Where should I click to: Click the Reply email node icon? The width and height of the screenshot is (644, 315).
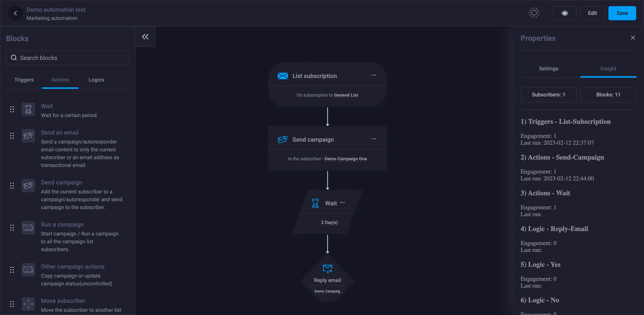[x=327, y=269]
